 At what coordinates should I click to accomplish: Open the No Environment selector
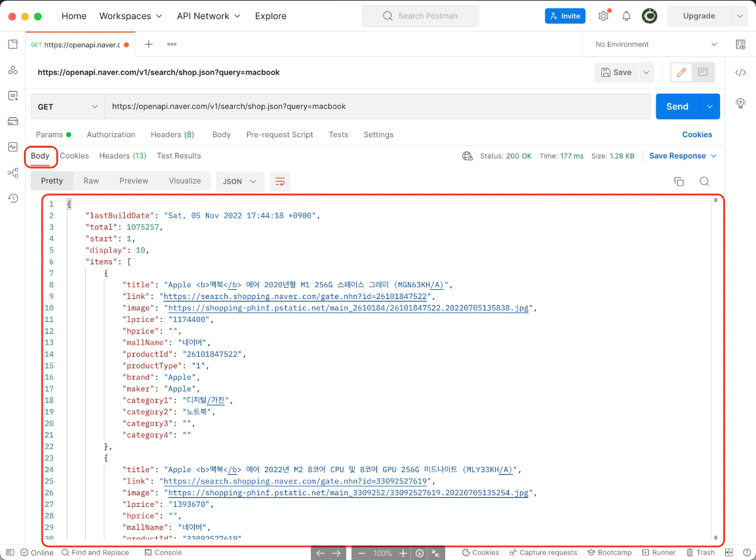click(x=656, y=45)
